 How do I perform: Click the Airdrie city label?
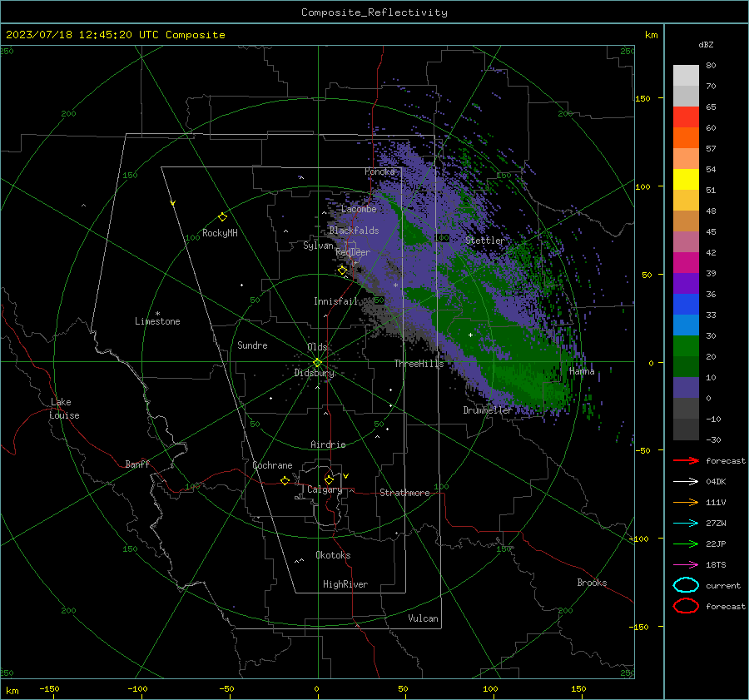point(328,444)
